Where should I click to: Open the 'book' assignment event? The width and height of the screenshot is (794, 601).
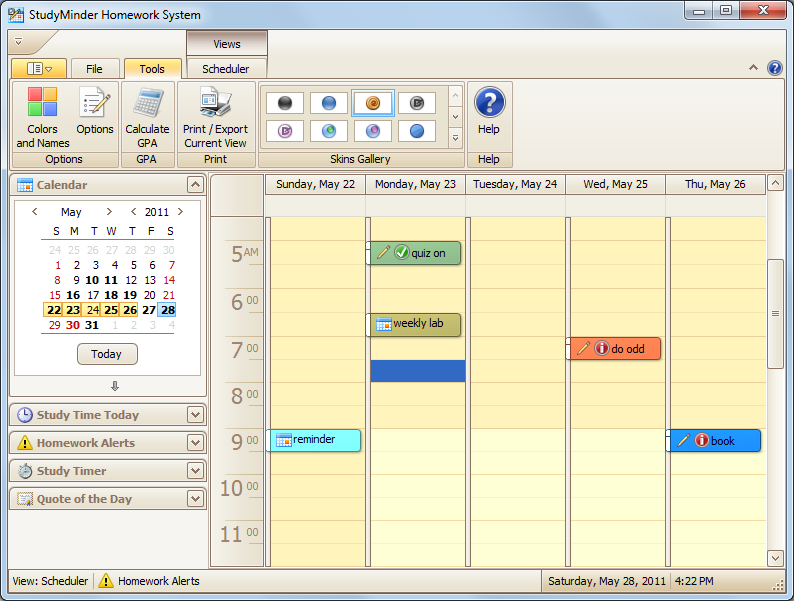716,440
